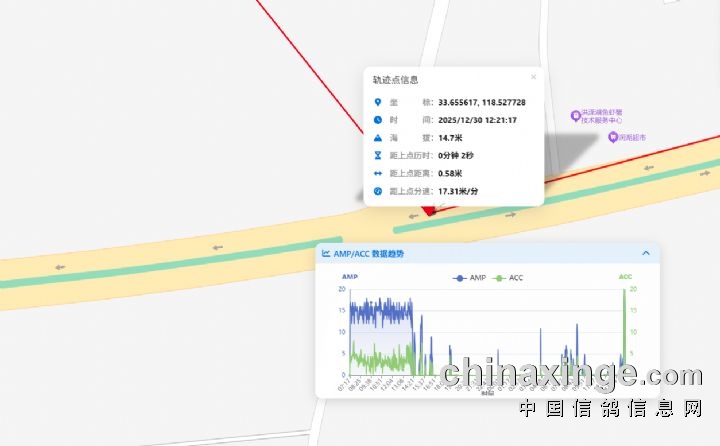Click the clock icon beside the time
The height and width of the screenshot is (446, 720).
pyautogui.click(x=377, y=119)
